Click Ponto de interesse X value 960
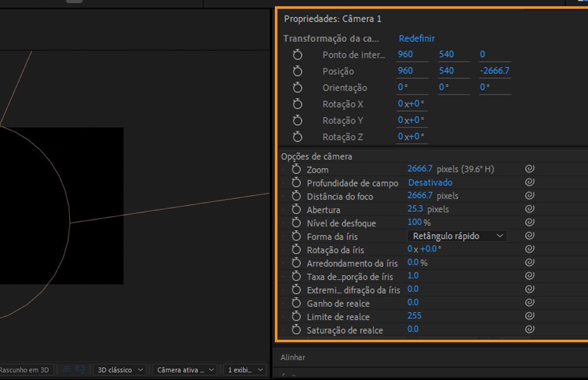 pyautogui.click(x=405, y=54)
